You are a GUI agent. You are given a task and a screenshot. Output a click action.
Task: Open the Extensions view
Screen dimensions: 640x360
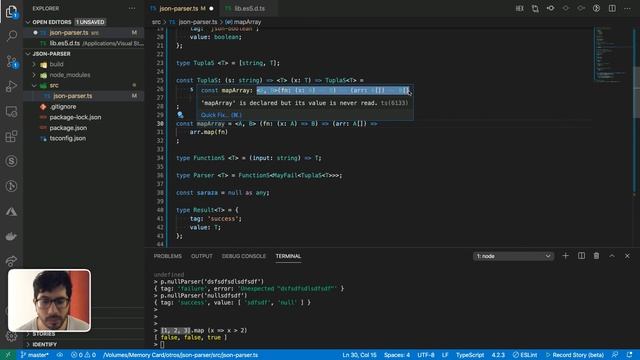tap(11, 136)
